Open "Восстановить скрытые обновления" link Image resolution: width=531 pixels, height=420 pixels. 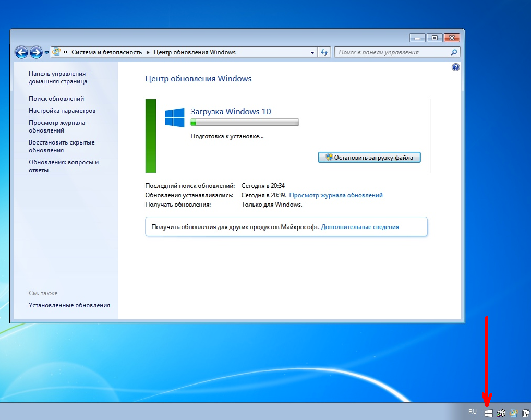[x=62, y=146]
